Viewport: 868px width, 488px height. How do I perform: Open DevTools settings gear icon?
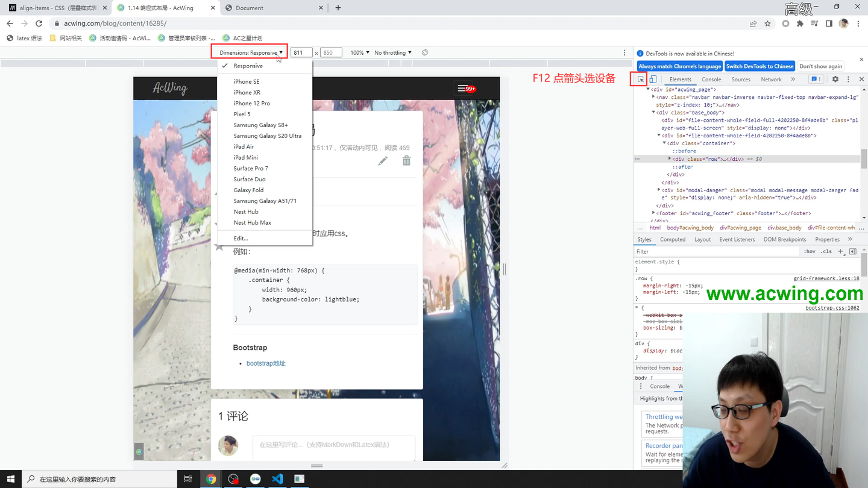click(x=835, y=79)
